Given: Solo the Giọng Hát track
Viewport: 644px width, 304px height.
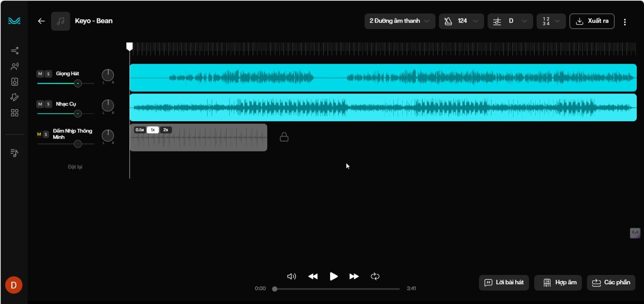Looking at the screenshot, I should (x=48, y=74).
